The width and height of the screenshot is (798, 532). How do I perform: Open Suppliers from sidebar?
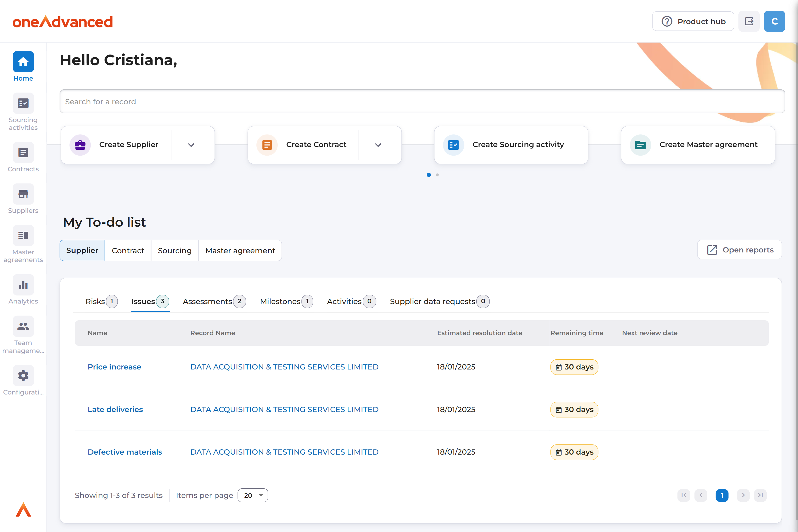click(x=23, y=194)
